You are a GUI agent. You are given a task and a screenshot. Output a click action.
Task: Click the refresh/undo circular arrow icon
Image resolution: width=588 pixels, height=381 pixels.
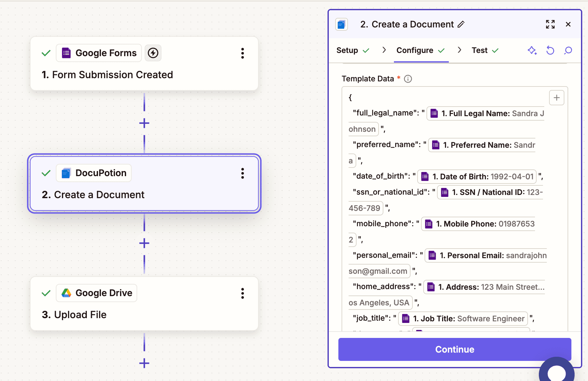(550, 50)
